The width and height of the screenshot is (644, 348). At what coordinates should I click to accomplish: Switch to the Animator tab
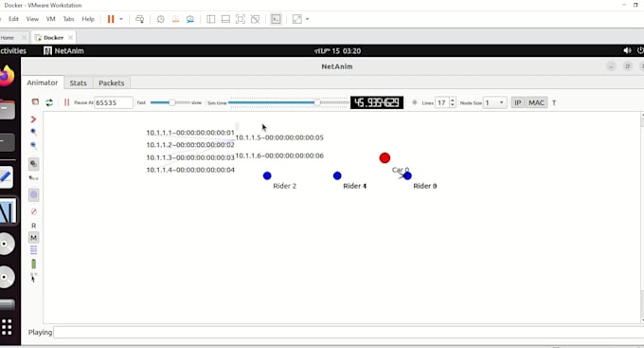[43, 82]
